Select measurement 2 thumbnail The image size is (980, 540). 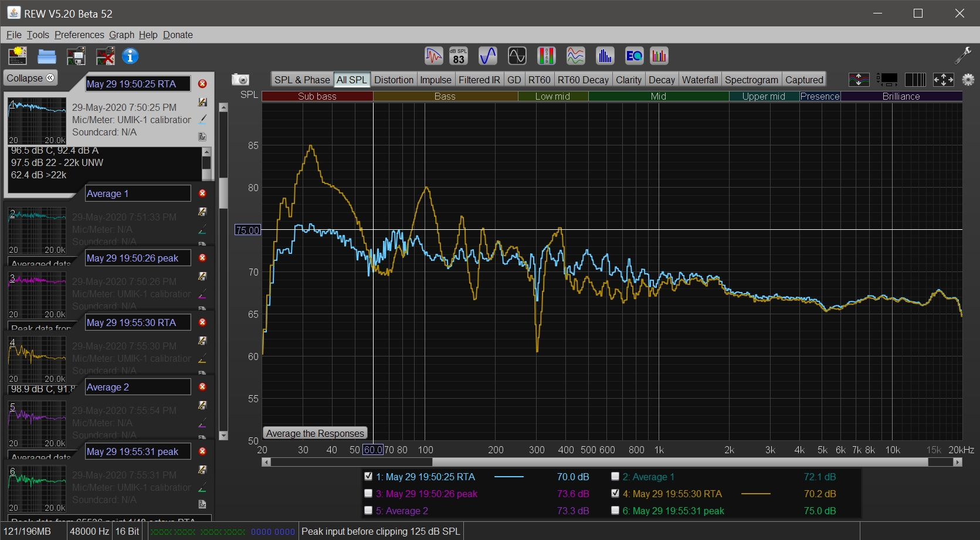(x=37, y=230)
